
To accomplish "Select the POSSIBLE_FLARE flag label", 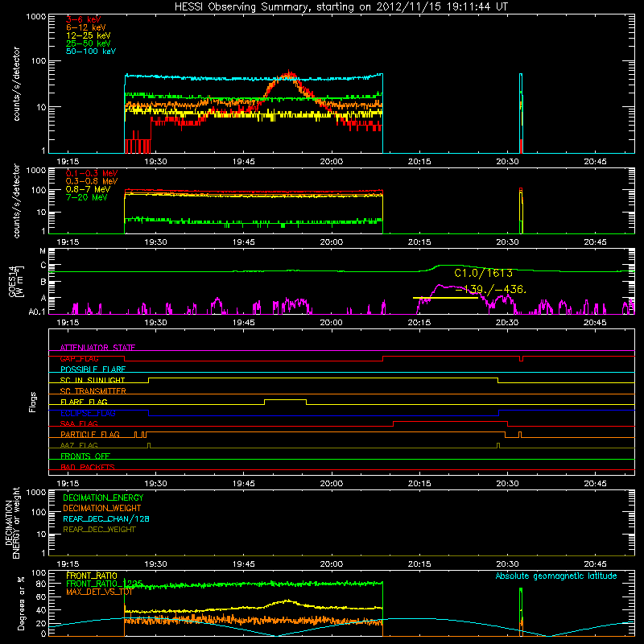I will 93,369.
